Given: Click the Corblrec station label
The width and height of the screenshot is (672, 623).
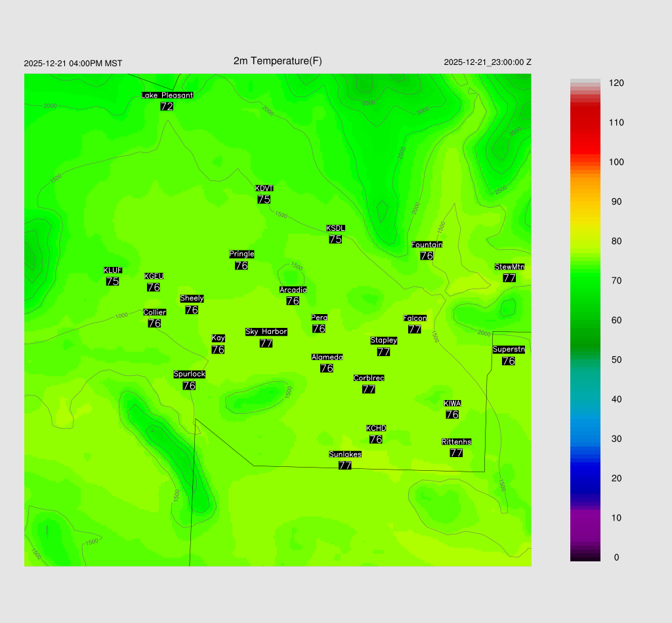Looking at the screenshot, I should click(368, 378).
